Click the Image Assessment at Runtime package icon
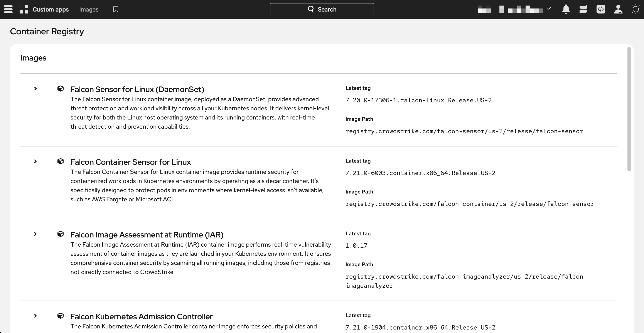Screen dimensions: 644x333 click(61, 234)
